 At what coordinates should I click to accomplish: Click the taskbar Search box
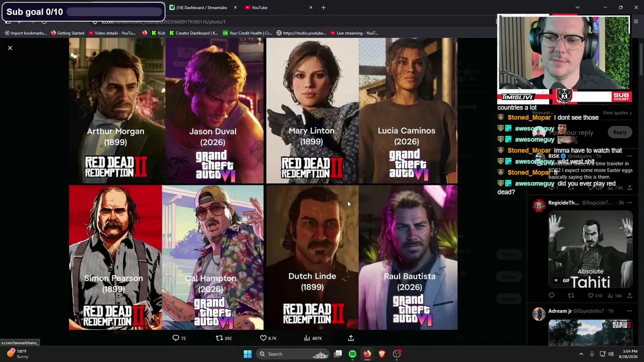[x=293, y=354]
